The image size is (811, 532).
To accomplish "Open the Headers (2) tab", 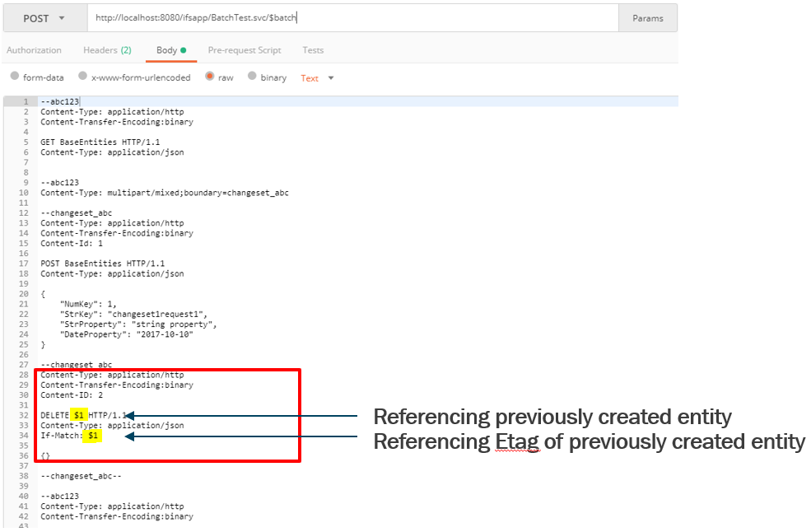I will [107, 49].
